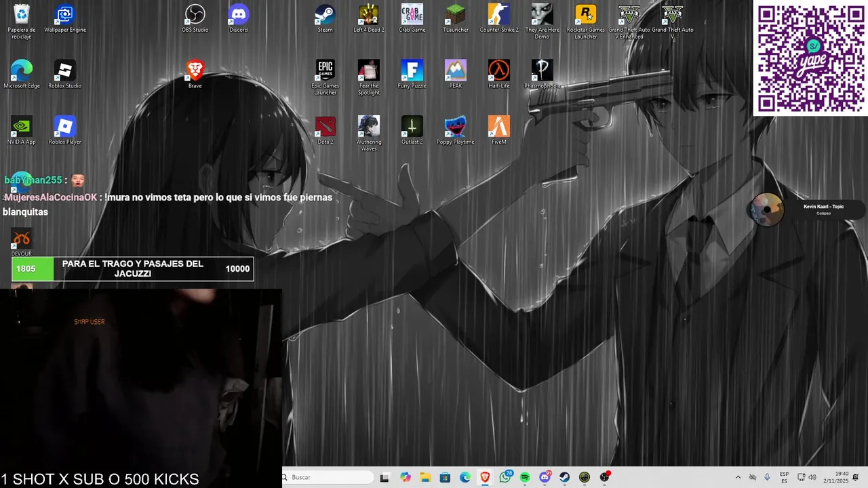Click the taskbar Buscar search box
The height and width of the screenshot is (488, 868).
pos(328,477)
